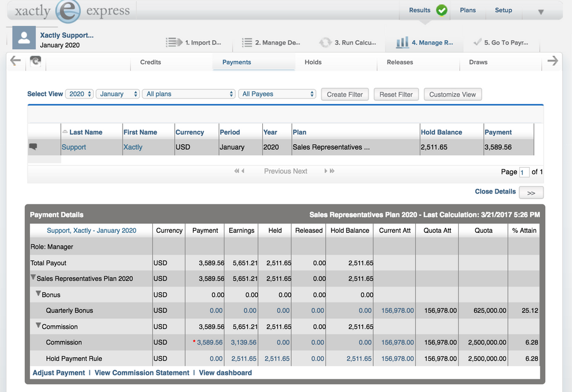Image resolution: width=572 pixels, height=392 pixels.
Task: Click the View Commission Statement link
Action: click(142, 373)
